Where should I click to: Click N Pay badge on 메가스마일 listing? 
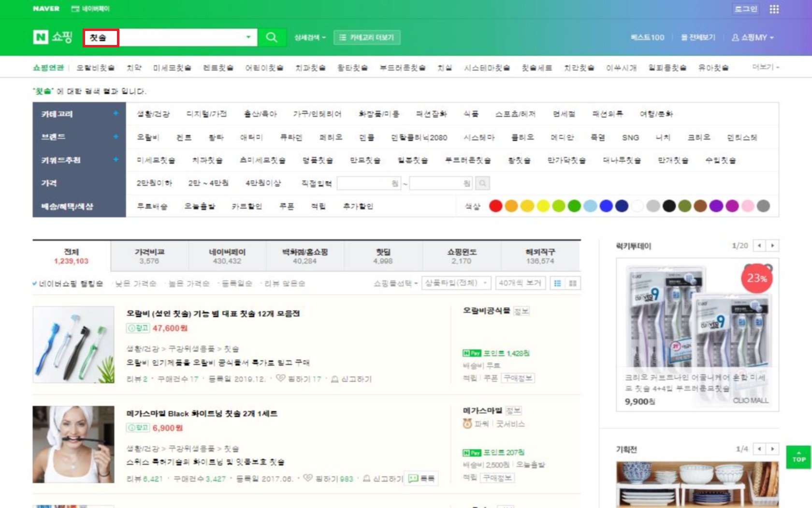tap(472, 452)
